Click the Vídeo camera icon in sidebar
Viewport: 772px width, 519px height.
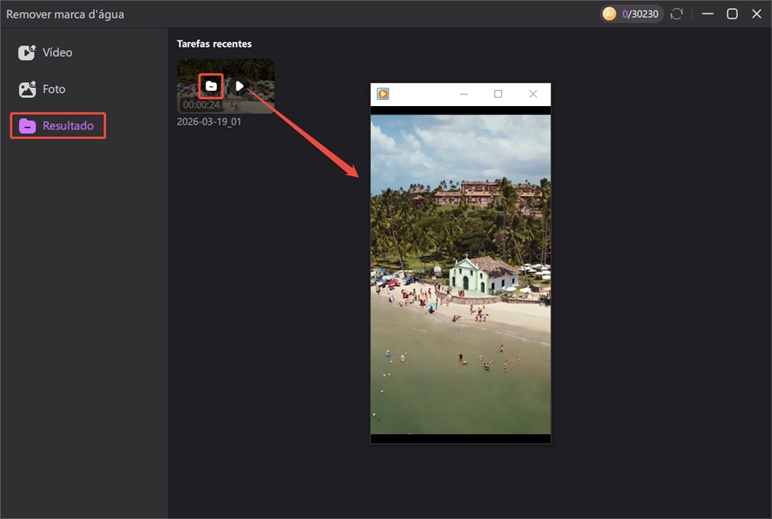pos(27,53)
